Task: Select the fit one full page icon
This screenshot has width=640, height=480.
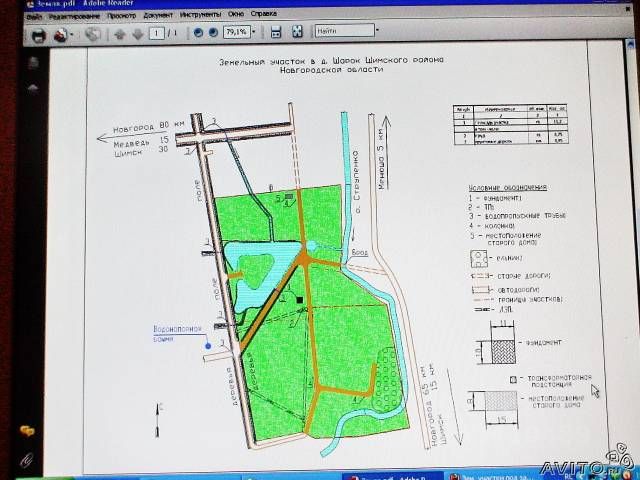Action: click(x=296, y=33)
